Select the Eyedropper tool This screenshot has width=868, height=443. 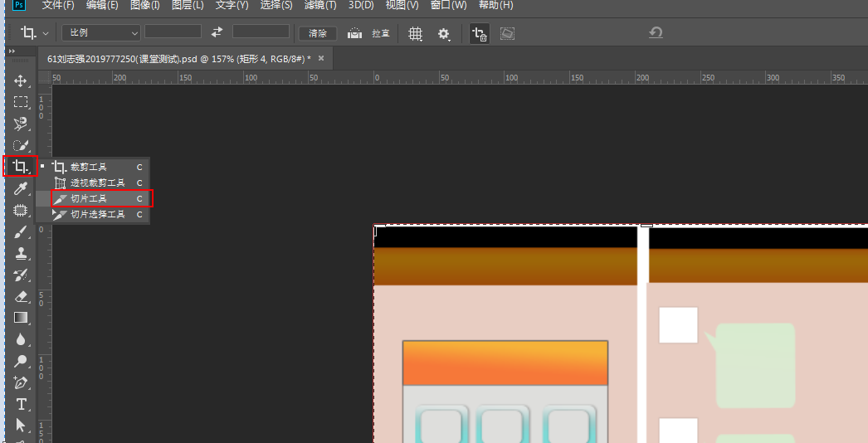point(21,188)
